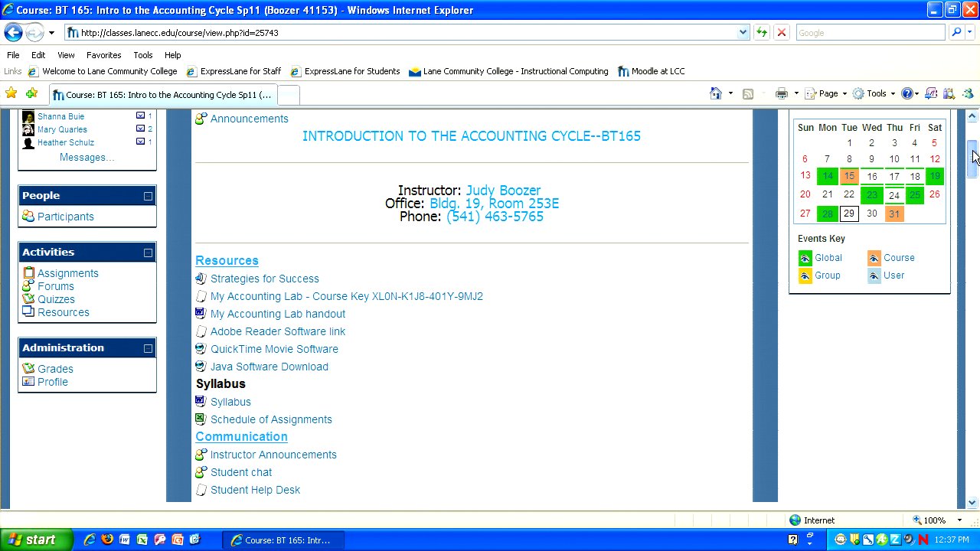
Task: Click the Windows Start button
Action: [36, 540]
